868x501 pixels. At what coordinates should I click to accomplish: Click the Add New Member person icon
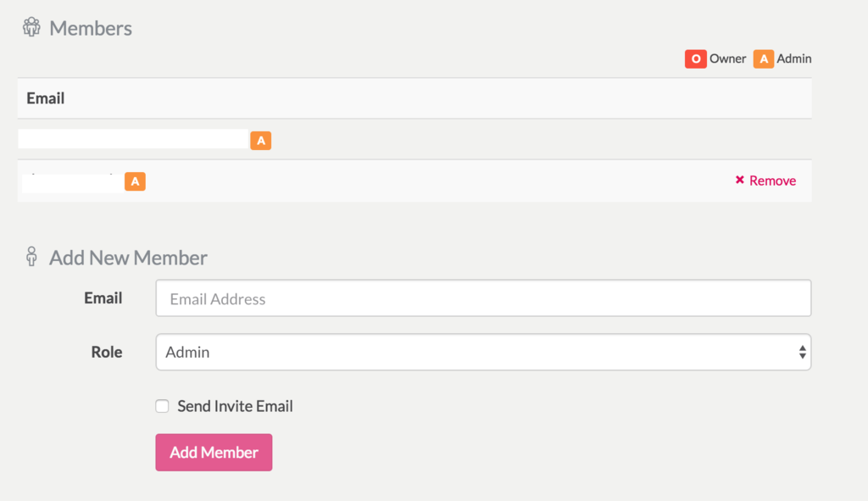tap(31, 256)
